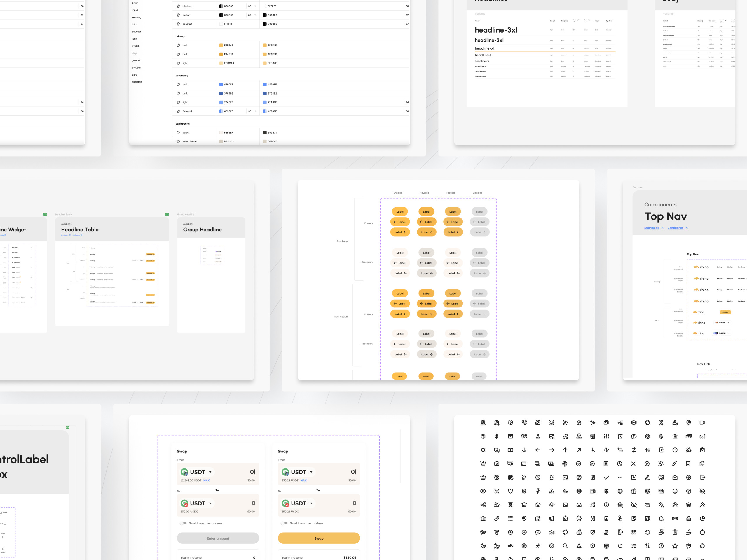Click the piggy bank savings icon

[x=579, y=519]
